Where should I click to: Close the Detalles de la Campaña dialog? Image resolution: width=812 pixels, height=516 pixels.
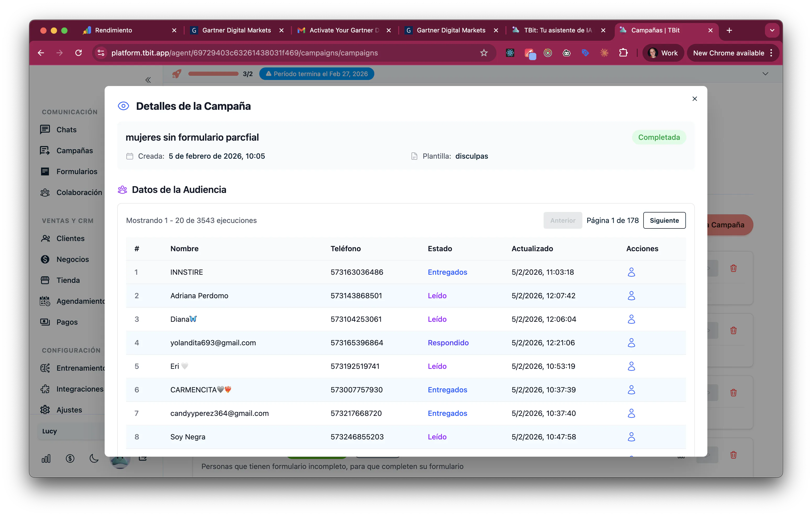pyautogui.click(x=695, y=99)
